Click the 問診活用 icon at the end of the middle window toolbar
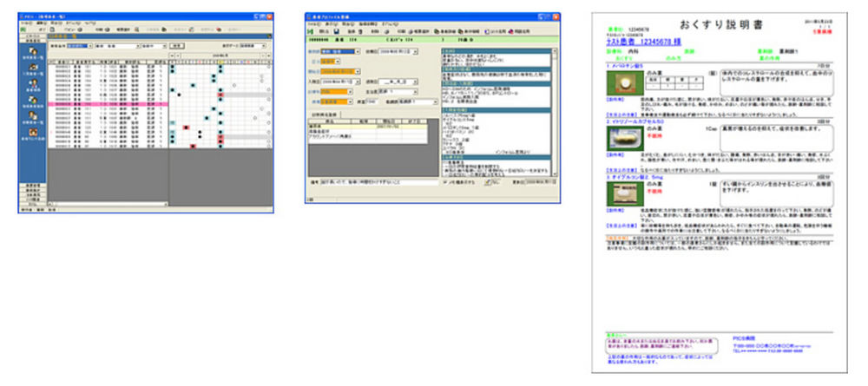The height and width of the screenshot is (386, 868). pos(510,31)
